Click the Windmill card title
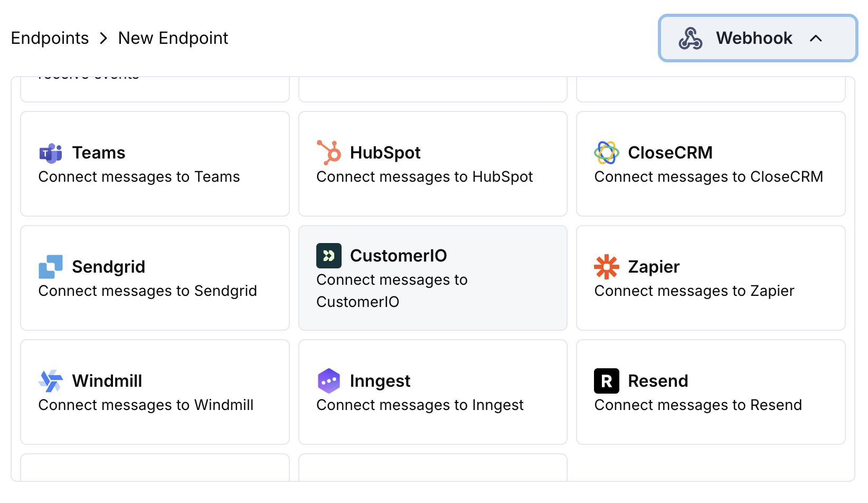This screenshot has height=503, width=868. [x=107, y=381]
